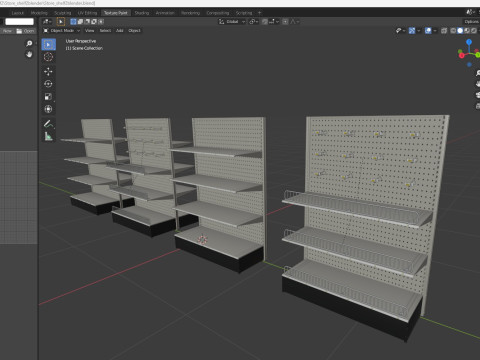Open the Object Mode dropdown
The width and height of the screenshot is (480, 360).
point(62,31)
